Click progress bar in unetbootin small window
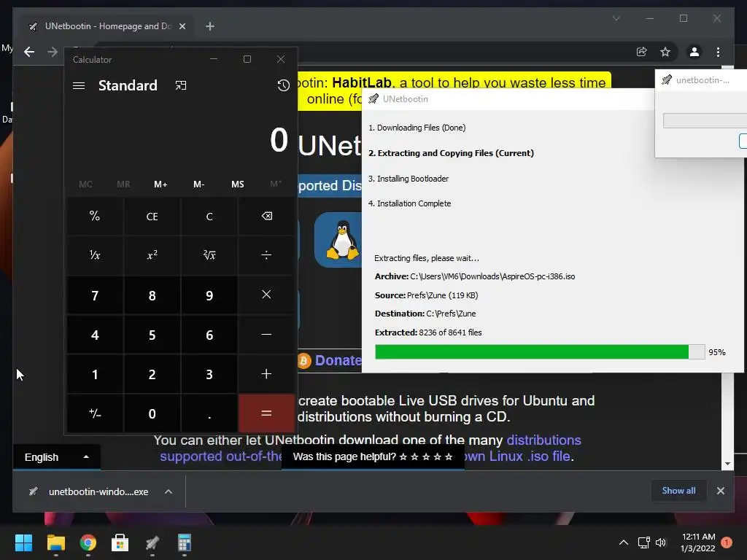 pos(705,120)
